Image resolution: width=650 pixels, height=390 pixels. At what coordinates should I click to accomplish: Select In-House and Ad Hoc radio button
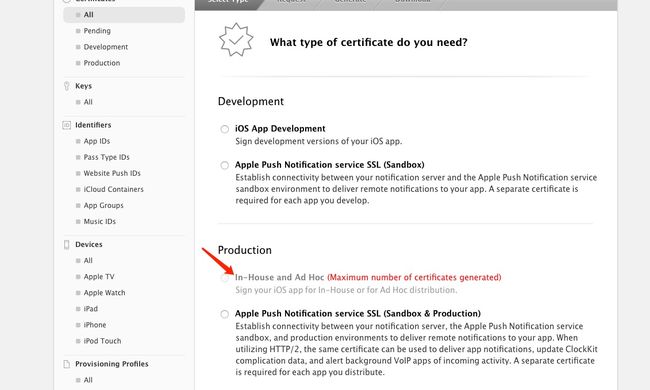click(224, 278)
